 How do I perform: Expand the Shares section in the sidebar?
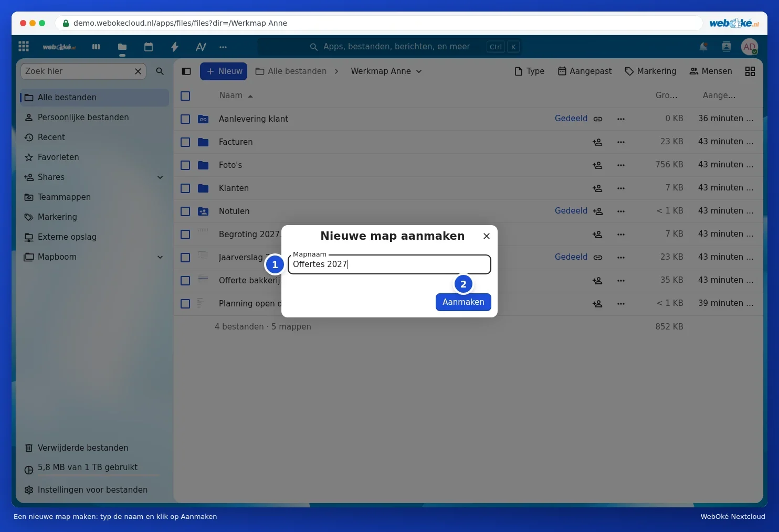(160, 177)
